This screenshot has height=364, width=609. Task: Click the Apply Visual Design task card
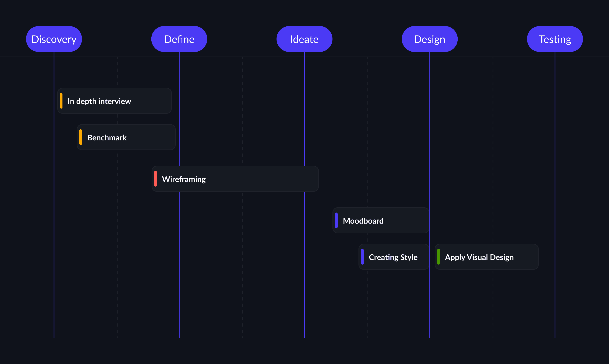click(x=486, y=257)
